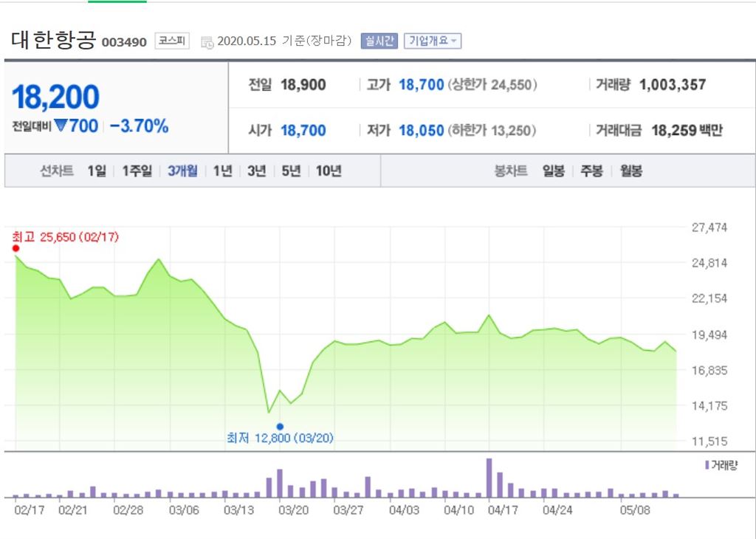756x539 pixels.
Task: Click the 저가 value 18,050
Action: point(421,130)
